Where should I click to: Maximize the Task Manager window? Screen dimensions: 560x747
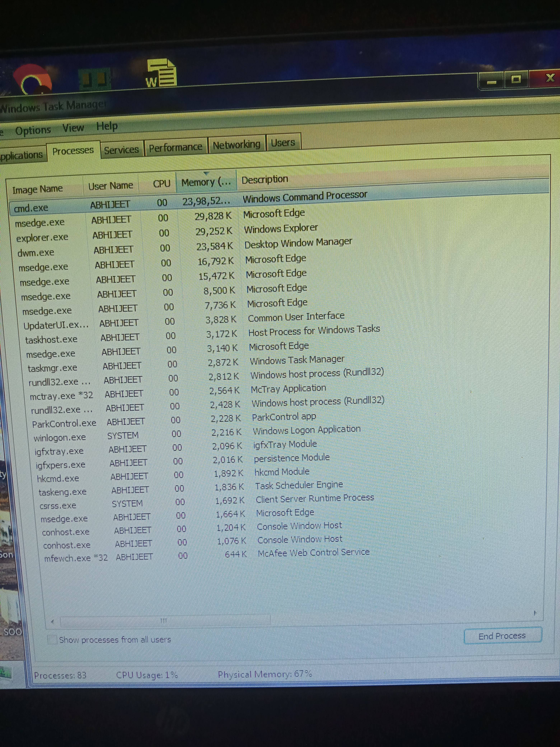coord(516,79)
